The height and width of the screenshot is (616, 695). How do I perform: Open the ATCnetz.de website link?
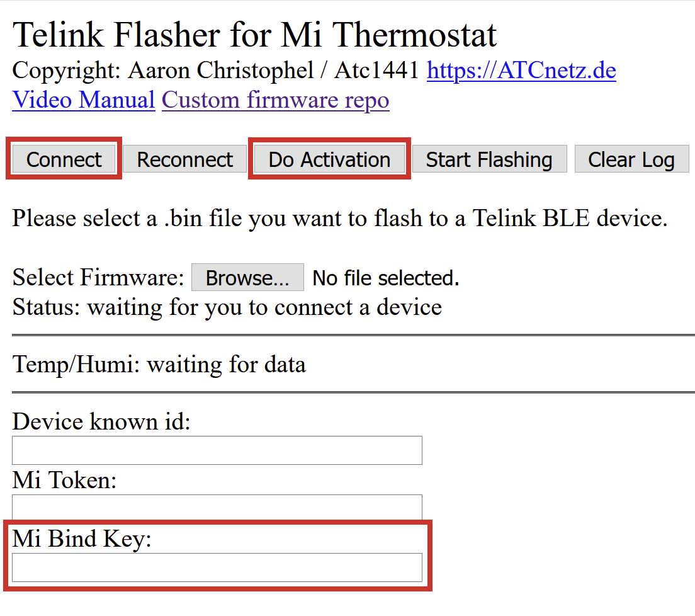521,70
